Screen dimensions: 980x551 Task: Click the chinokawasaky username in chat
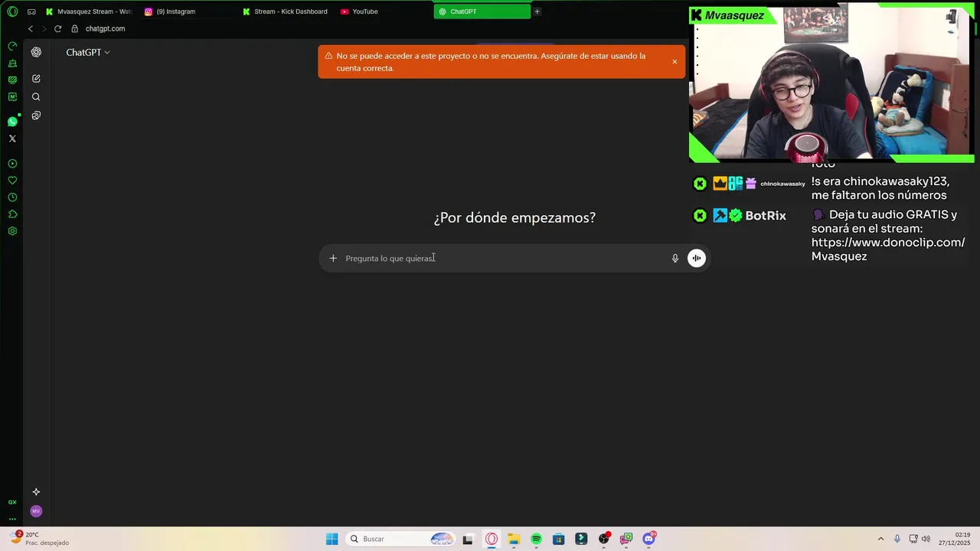pyautogui.click(x=782, y=184)
